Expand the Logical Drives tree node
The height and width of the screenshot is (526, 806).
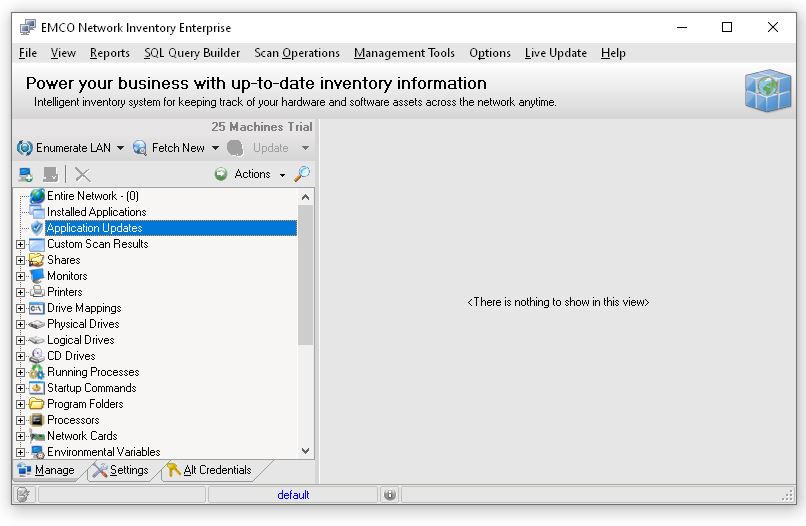point(20,340)
